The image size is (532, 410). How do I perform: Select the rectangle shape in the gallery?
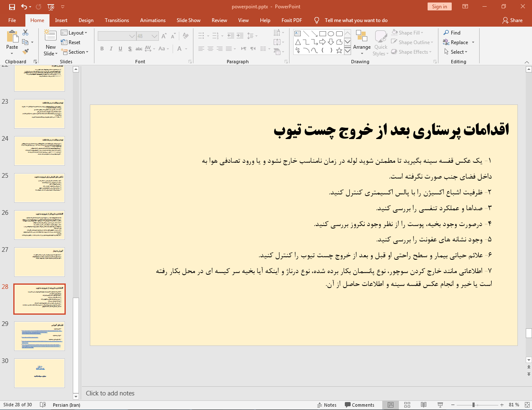coord(322,34)
